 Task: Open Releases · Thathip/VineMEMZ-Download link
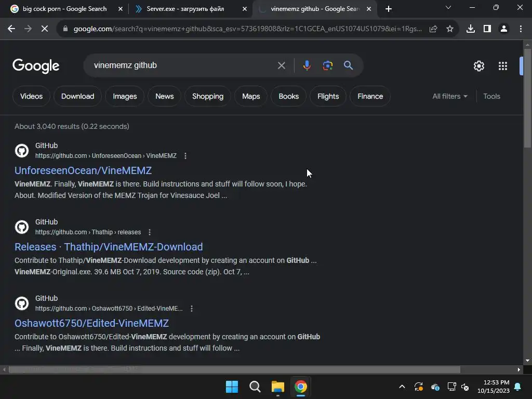pyautogui.click(x=109, y=247)
